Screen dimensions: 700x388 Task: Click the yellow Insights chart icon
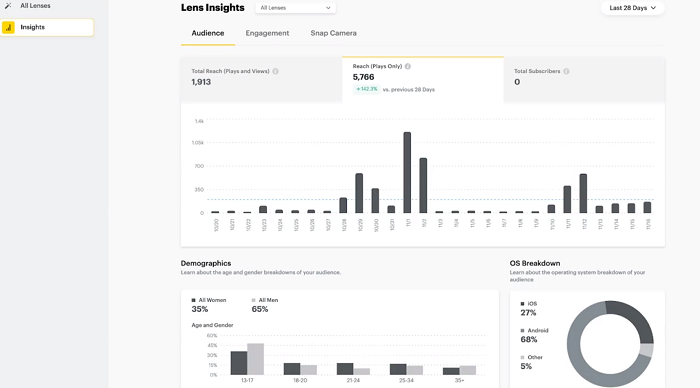tap(8, 27)
